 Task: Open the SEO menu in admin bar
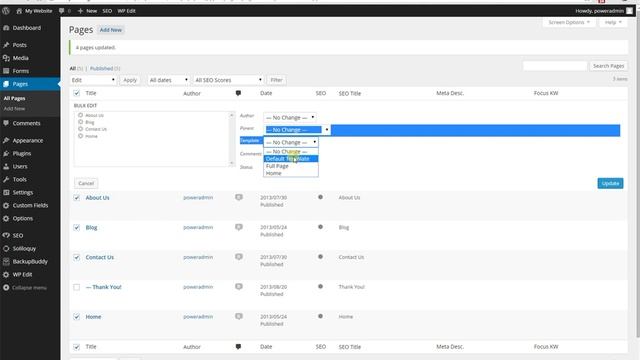click(x=107, y=11)
